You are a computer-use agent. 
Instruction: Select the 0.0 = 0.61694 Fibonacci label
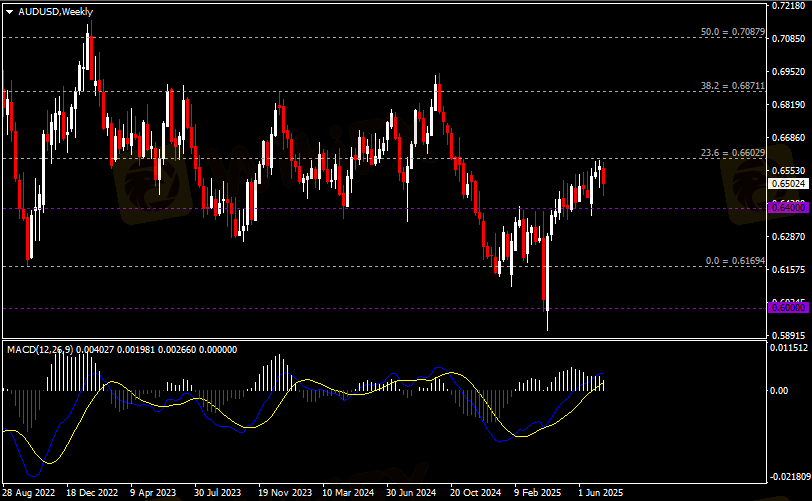(x=735, y=261)
